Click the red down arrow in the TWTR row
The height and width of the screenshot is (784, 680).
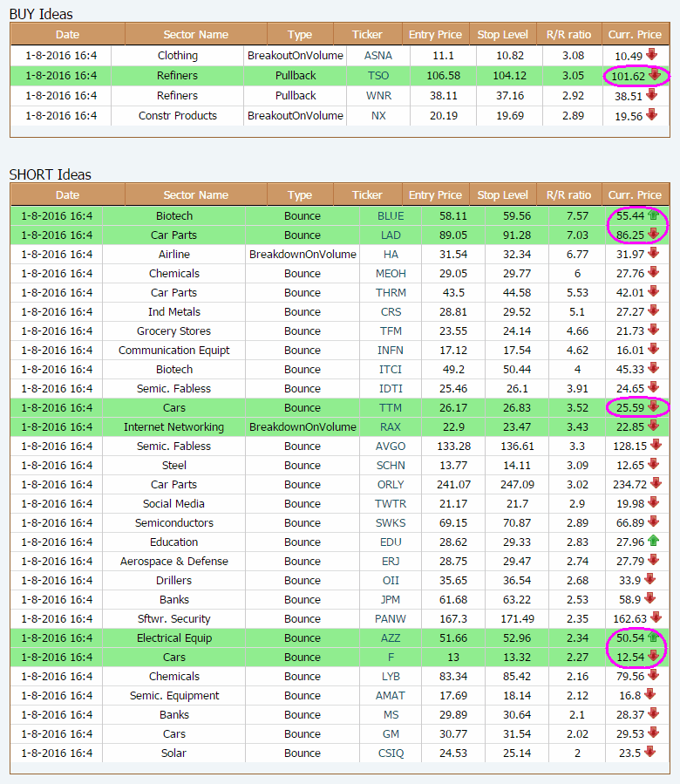(653, 502)
